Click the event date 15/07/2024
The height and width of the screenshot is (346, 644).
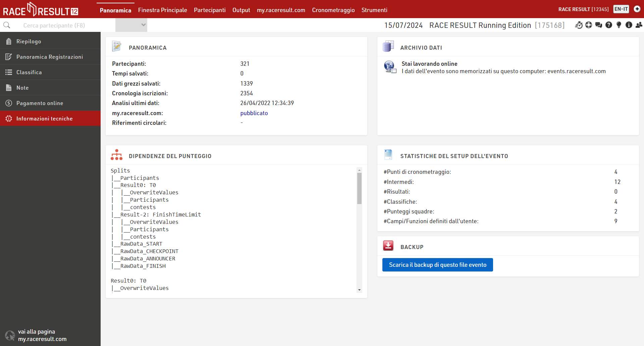[x=404, y=25]
